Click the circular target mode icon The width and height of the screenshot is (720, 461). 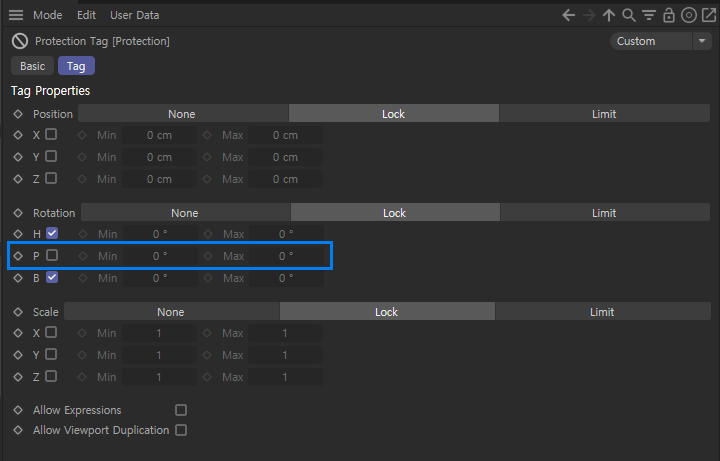pyautogui.click(x=688, y=15)
